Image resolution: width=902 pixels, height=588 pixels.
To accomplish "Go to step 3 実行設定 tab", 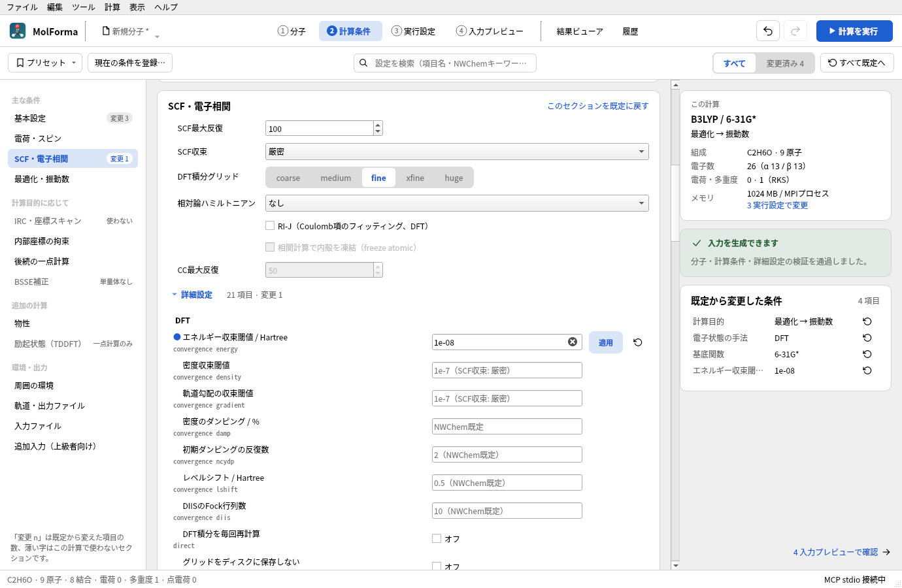I will coord(413,31).
